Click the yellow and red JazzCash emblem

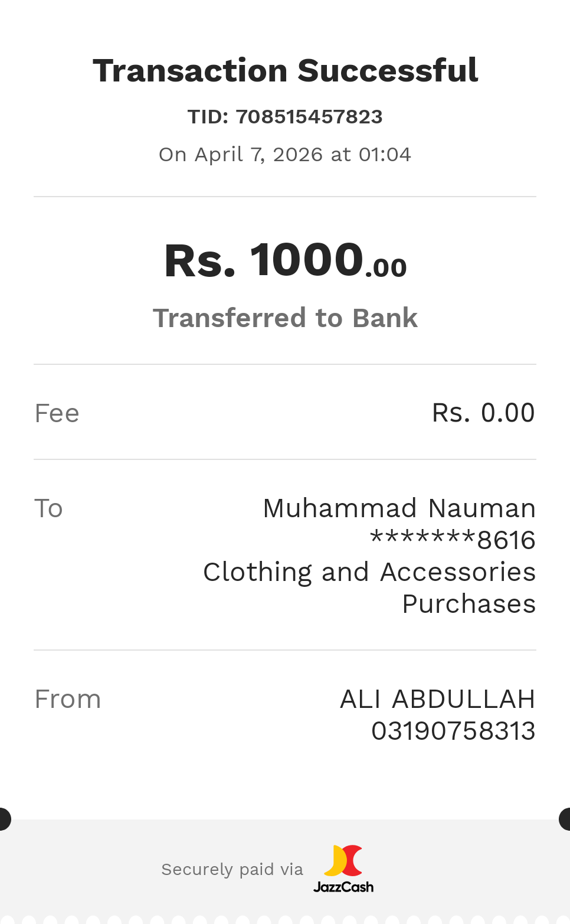pyautogui.click(x=343, y=861)
